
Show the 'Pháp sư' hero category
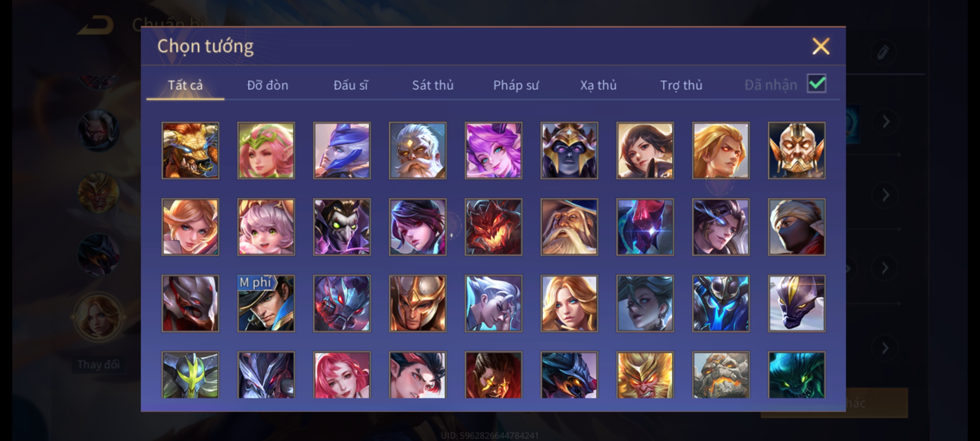516,85
